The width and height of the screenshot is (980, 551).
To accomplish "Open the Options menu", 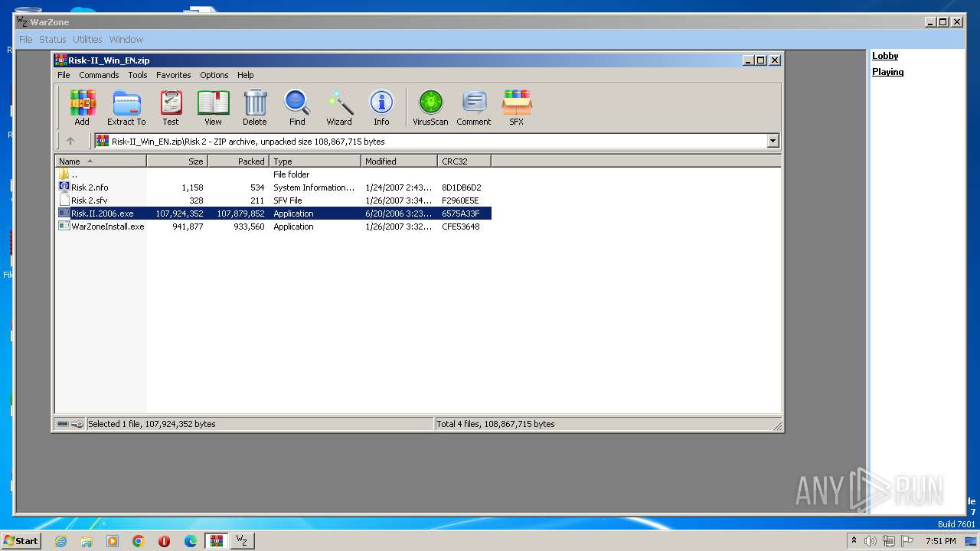I will click(x=214, y=75).
